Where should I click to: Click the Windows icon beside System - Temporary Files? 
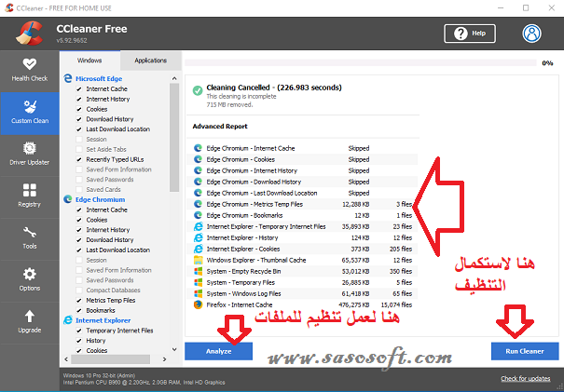pos(199,282)
